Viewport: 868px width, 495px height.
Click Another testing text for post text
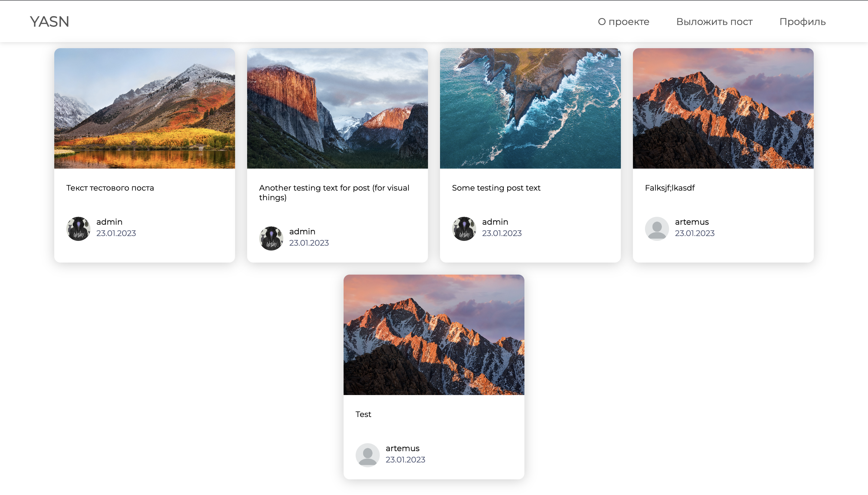tap(334, 192)
